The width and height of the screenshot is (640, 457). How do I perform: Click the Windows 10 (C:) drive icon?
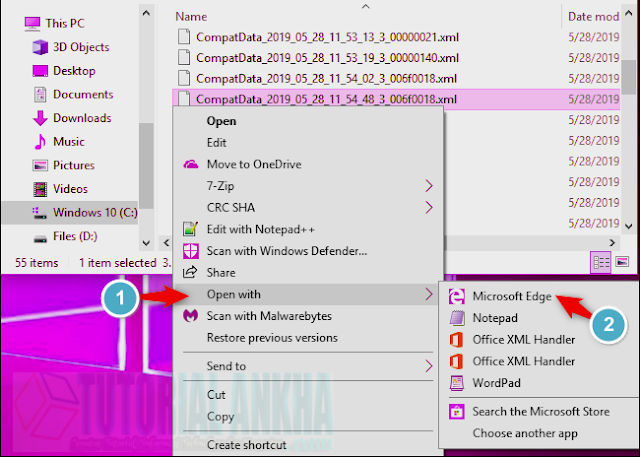pyautogui.click(x=40, y=213)
